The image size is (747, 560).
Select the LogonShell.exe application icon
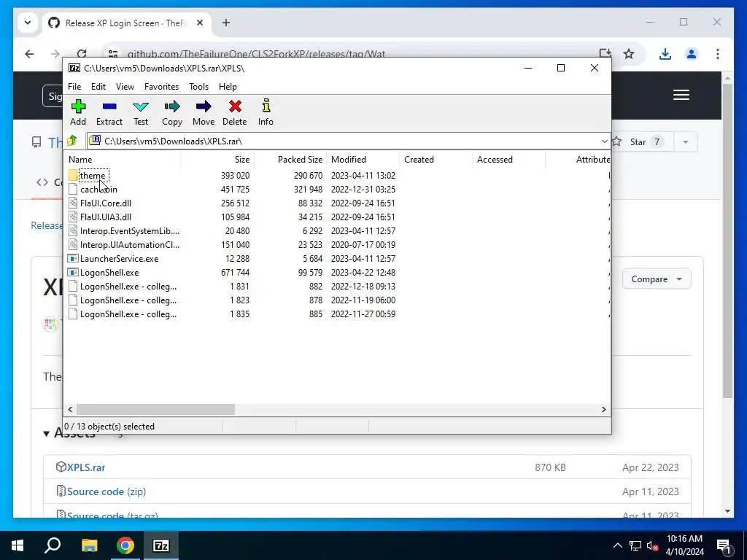[72, 273]
